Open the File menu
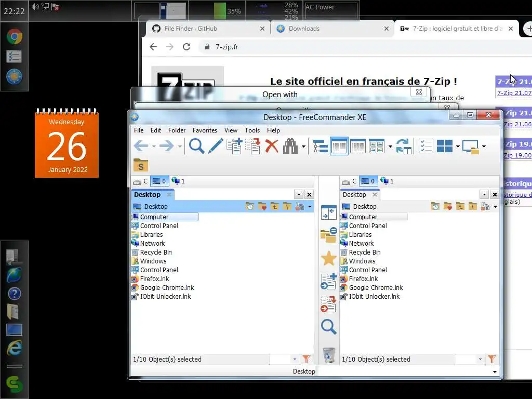The image size is (532, 399). 138,130
